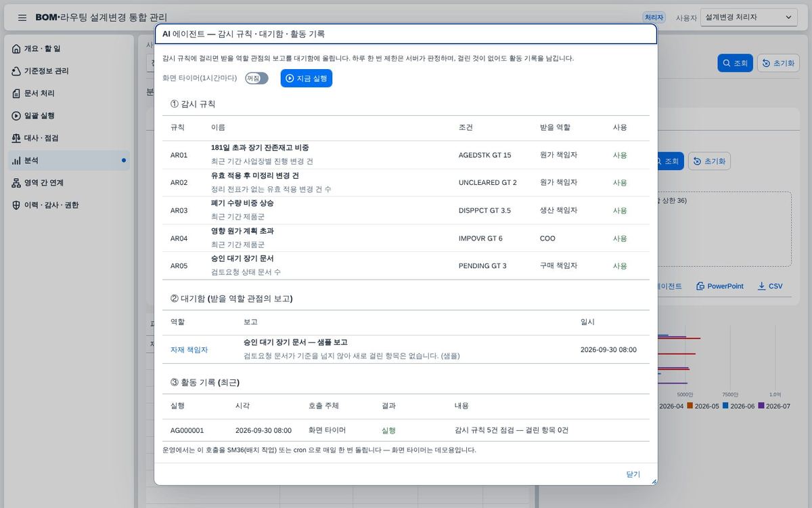This screenshot has width=812, height=508.
Task: Click the reset icon in 초기화 button
Action: (766, 63)
